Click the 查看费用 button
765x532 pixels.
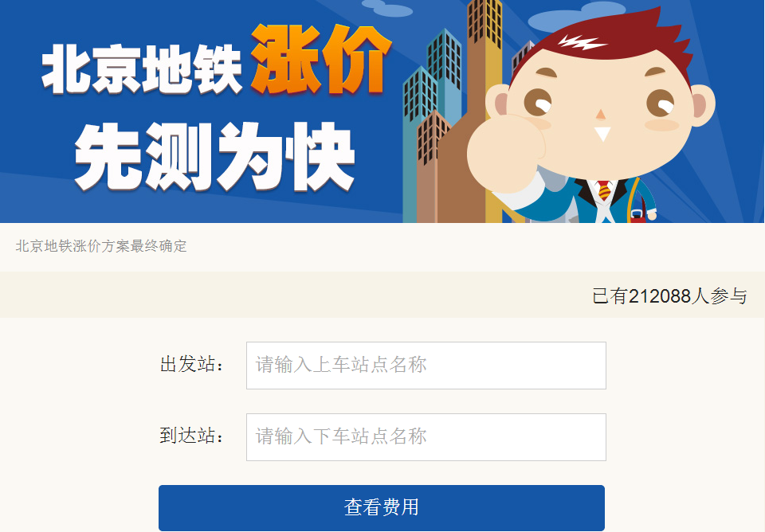382,507
